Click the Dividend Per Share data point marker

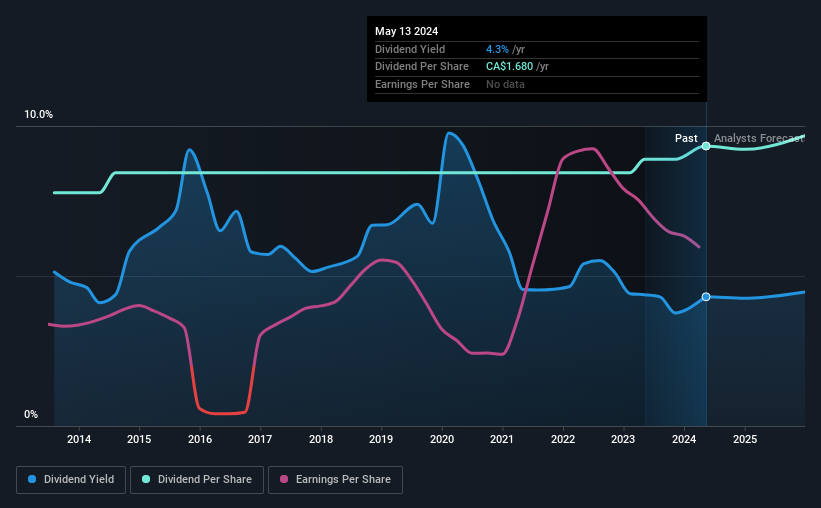(706, 146)
